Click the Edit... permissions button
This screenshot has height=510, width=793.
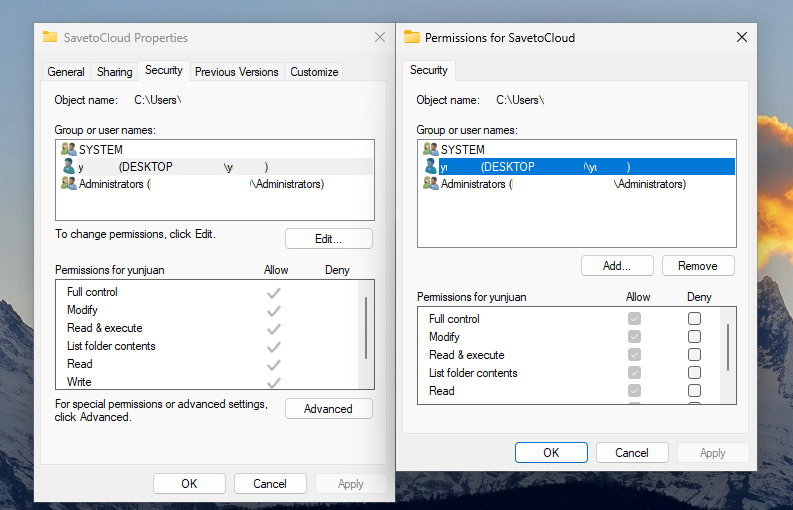pos(328,239)
